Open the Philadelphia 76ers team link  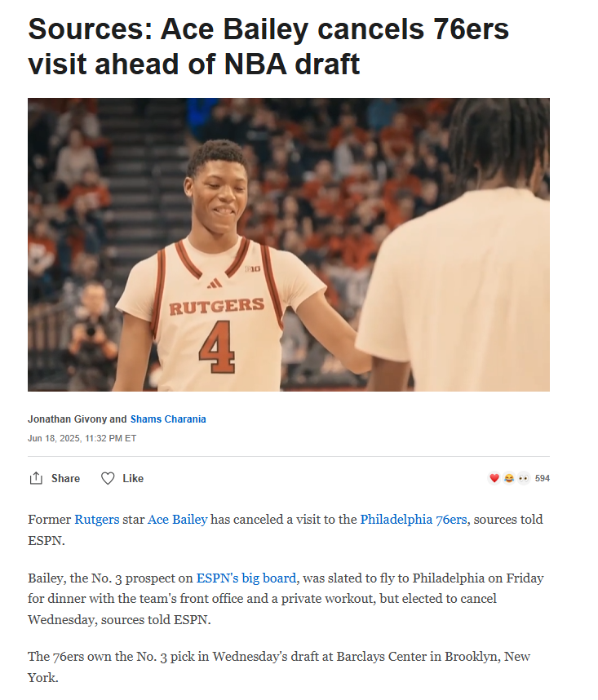point(414,519)
